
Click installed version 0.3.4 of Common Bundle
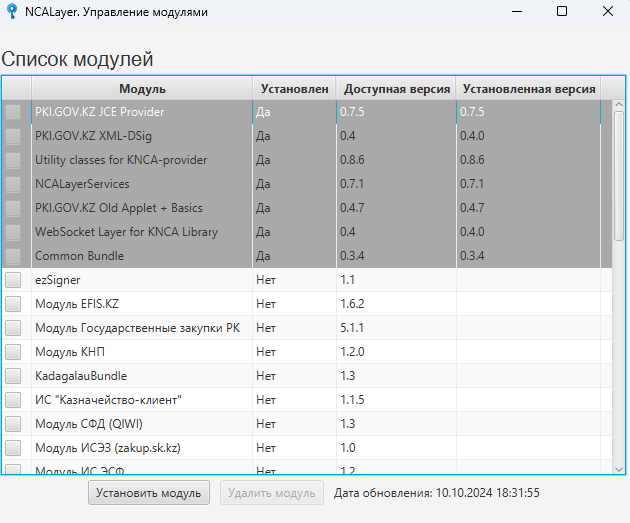(472, 256)
